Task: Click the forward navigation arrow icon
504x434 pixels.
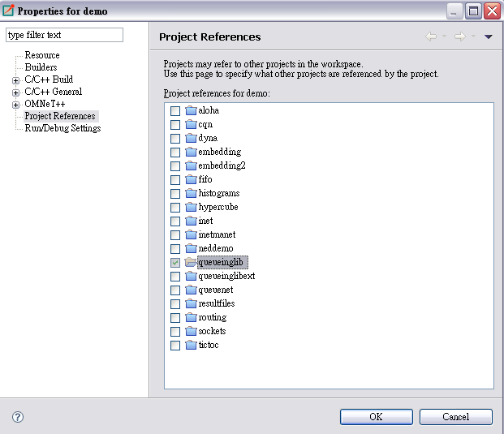Action: point(459,37)
